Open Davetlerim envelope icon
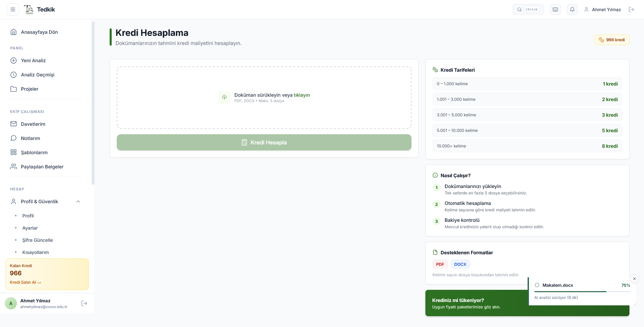The image size is (644, 327). [x=14, y=124]
